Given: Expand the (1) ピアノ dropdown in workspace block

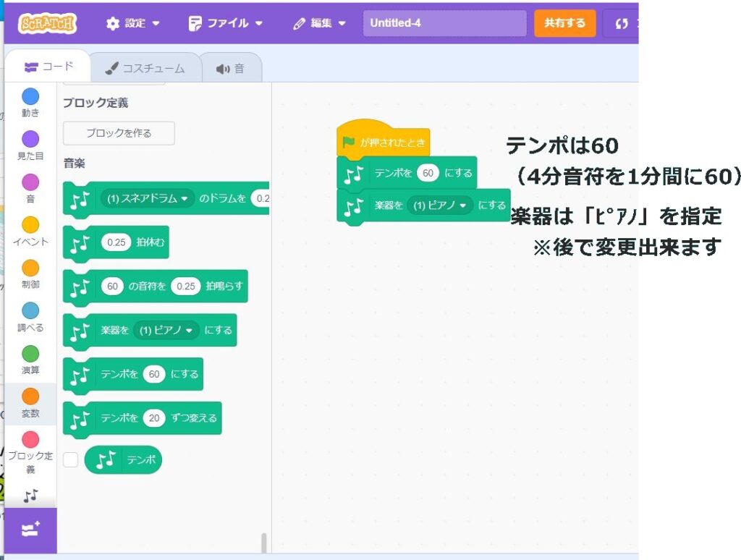Looking at the screenshot, I should coord(440,205).
